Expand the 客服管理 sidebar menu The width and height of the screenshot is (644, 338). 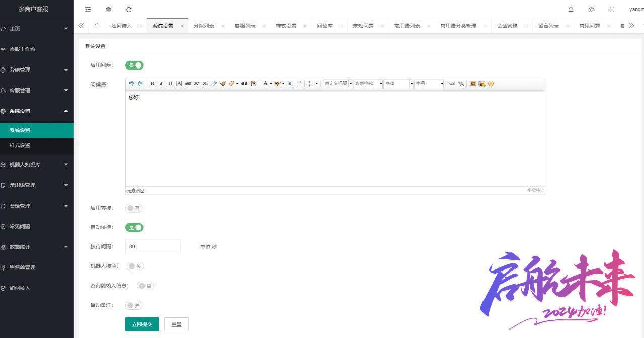pyautogui.click(x=37, y=91)
